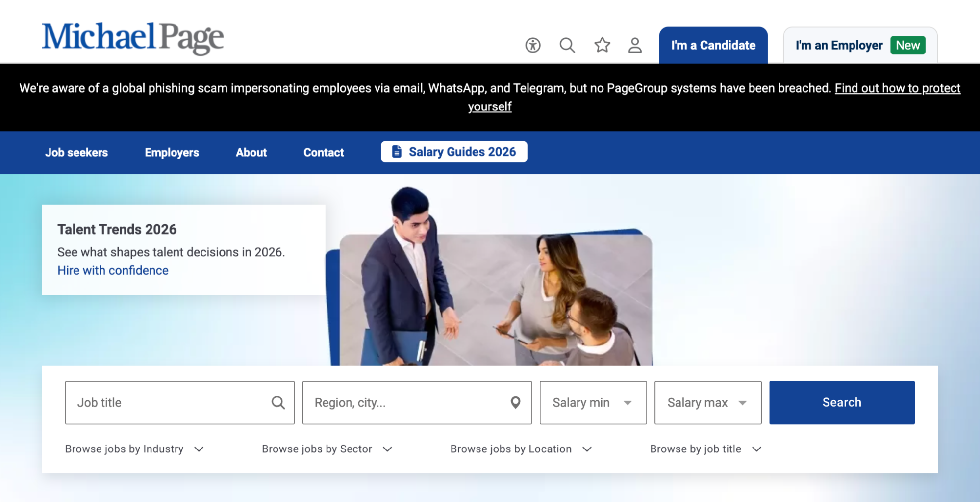Click the document icon on Salary Guides
Viewport: 980px width, 502px height.
point(397,152)
